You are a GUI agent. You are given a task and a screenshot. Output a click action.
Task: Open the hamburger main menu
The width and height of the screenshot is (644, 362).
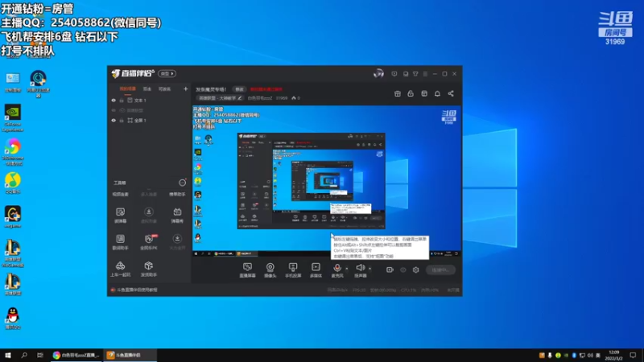(425, 74)
